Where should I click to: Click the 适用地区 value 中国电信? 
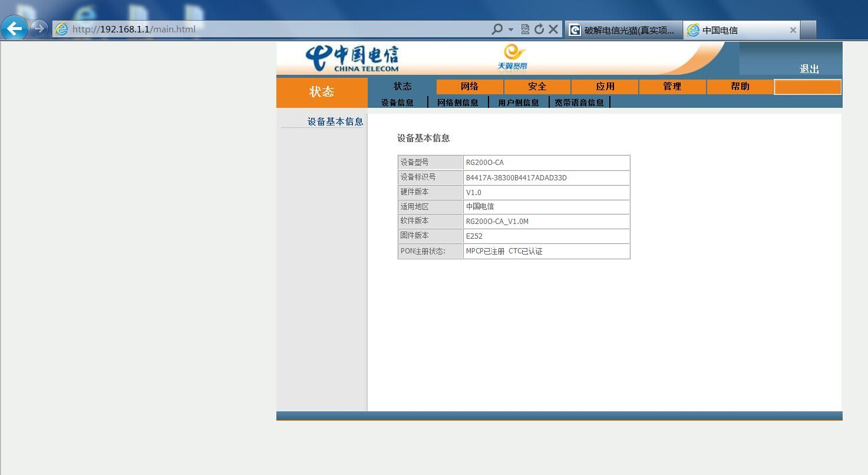[x=480, y=207]
